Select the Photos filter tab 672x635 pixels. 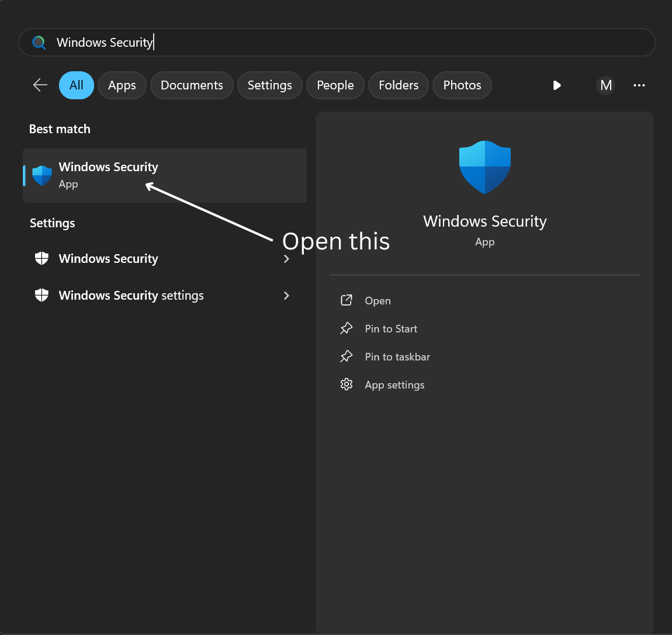[462, 85]
